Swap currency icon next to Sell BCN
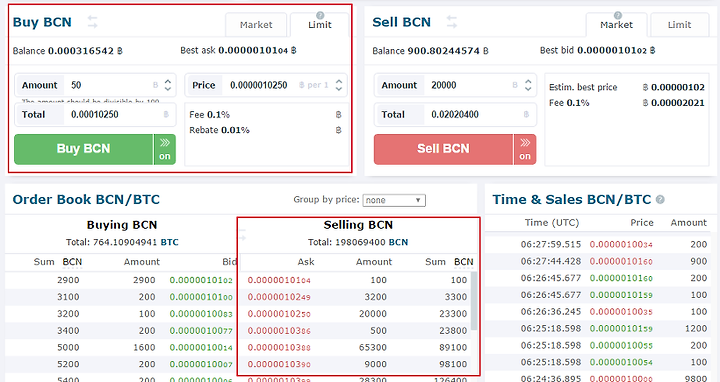The image size is (720, 382). click(452, 22)
